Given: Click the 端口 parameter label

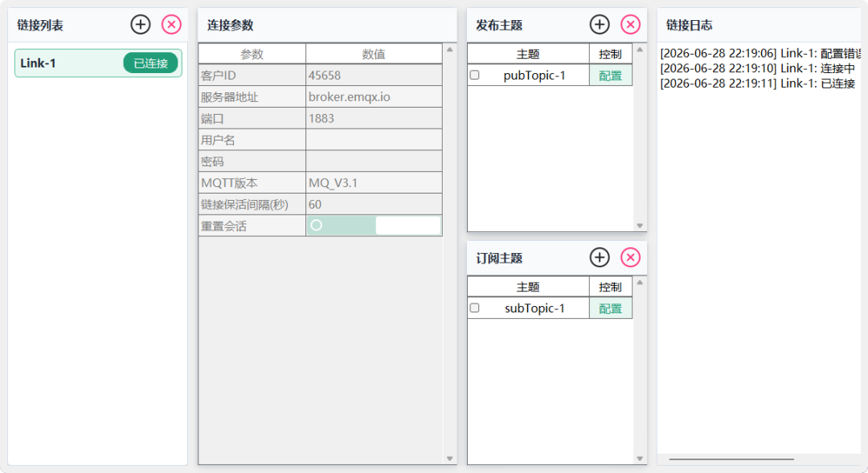Looking at the screenshot, I should pyautogui.click(x=212, y=119).
